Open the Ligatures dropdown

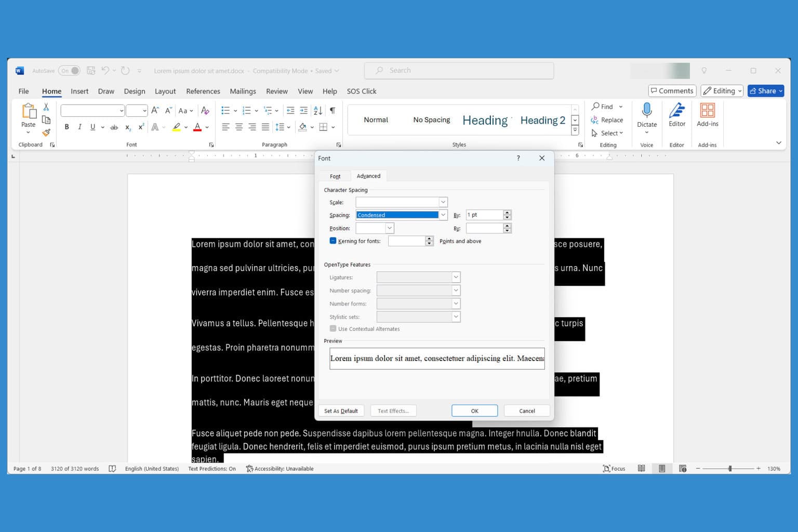(456, 277)
